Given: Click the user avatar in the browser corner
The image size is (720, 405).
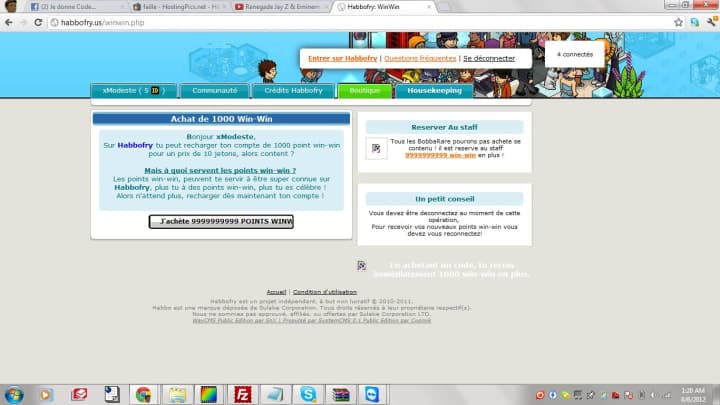Looking at the screenshot, I should tap(11, 6).
